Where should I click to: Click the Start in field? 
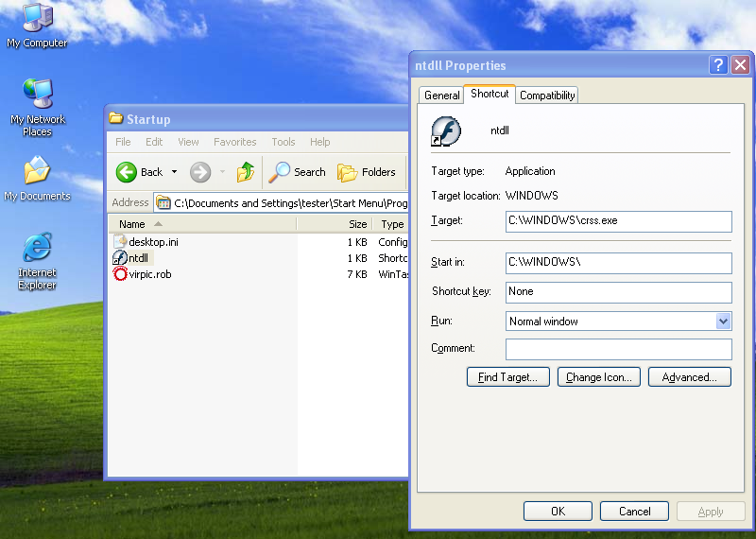pyautogui.click(x=619, y=263)
